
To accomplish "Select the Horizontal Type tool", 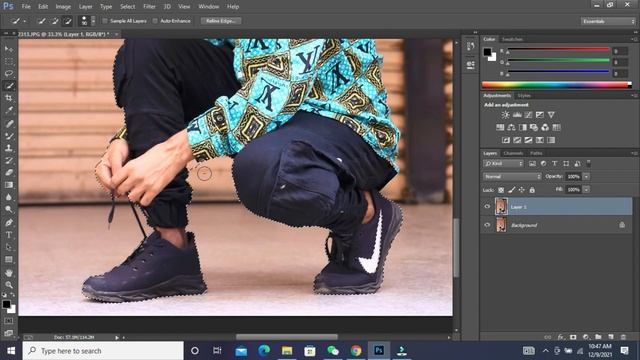I will (x=9, y=235).
